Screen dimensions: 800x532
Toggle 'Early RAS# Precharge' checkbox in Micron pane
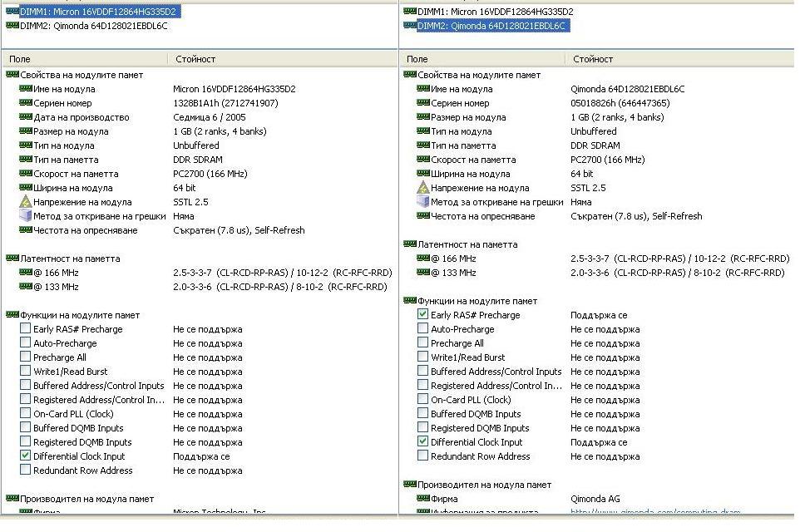click(25, 328)
